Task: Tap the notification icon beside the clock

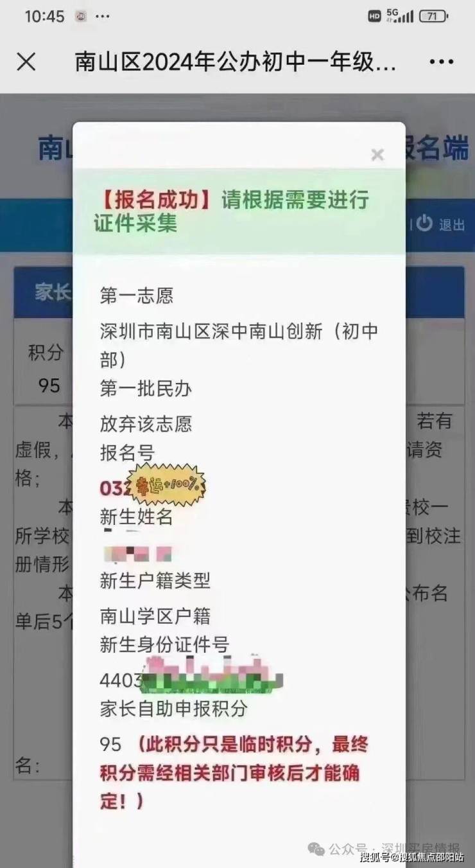Action: coord(81,17)
